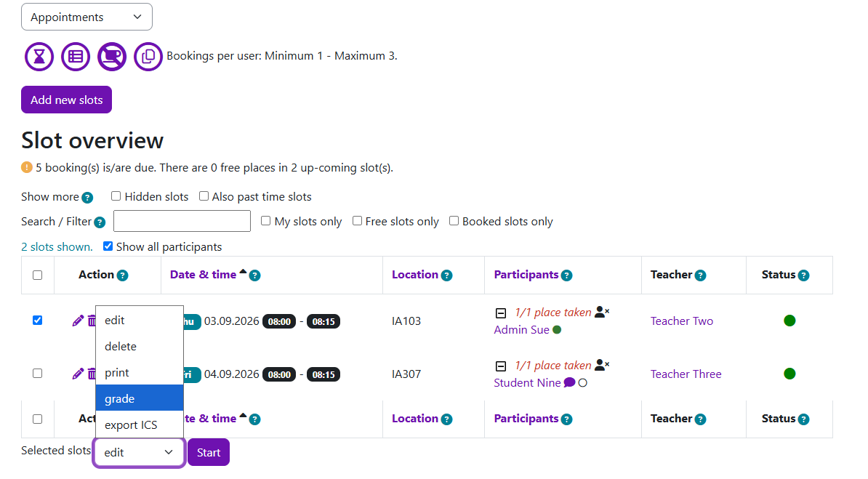
Task: Enable the Hidden slots checkbox
Action: [116, 196]
